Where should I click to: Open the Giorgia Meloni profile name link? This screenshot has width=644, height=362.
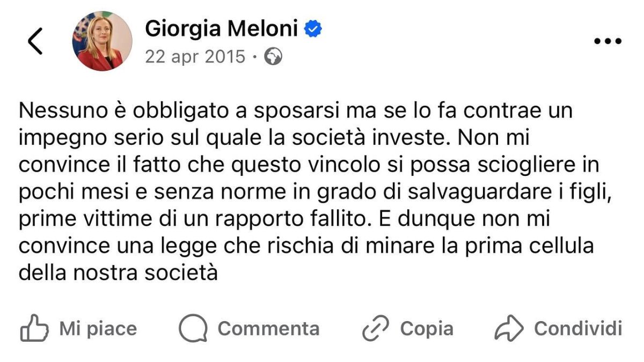(221, 28)
